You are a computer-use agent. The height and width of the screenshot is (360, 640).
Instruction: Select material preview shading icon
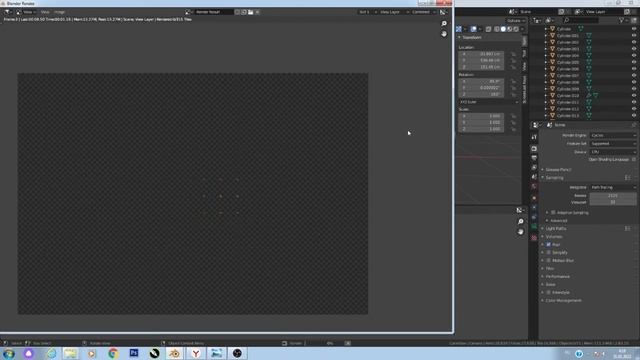pos(509,29)
